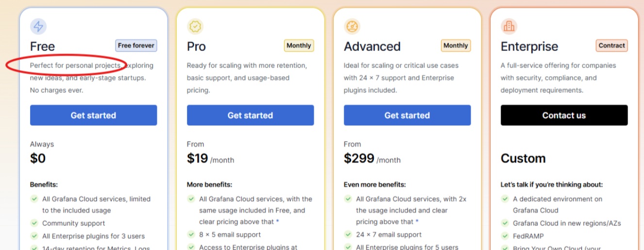644x250 pixels.
Task: Click the Contact us button
Action: [x=564, y=116]
